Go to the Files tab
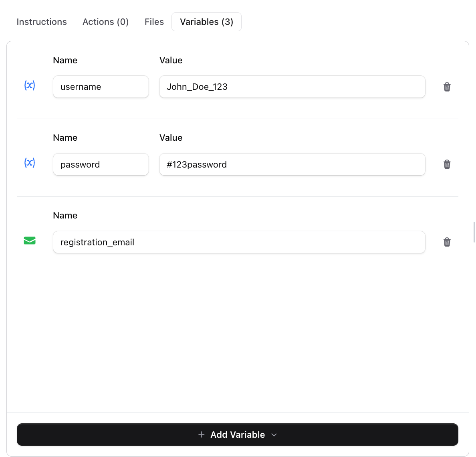Viewport: 476px width, 457px height. (154, 22)
